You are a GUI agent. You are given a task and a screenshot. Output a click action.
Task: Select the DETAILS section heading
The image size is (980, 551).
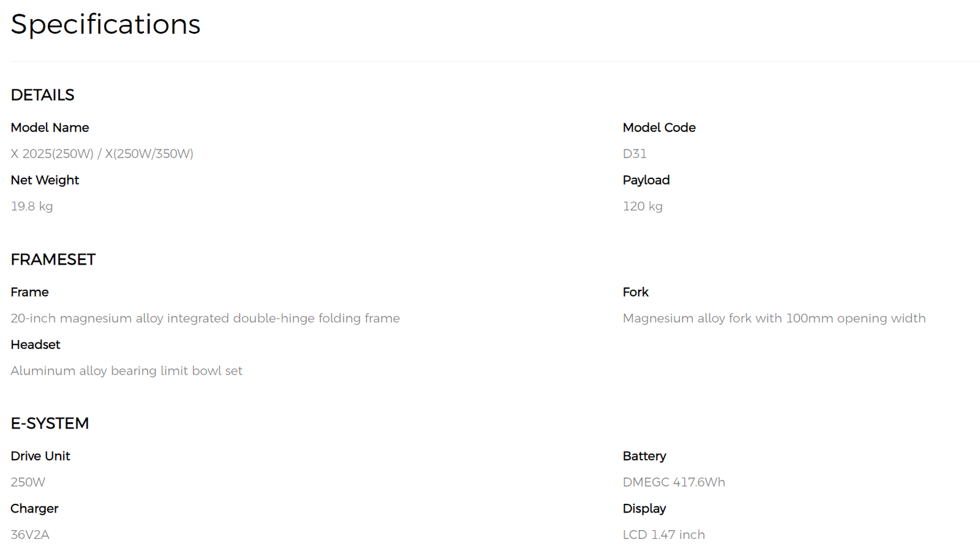pos(42,95)
